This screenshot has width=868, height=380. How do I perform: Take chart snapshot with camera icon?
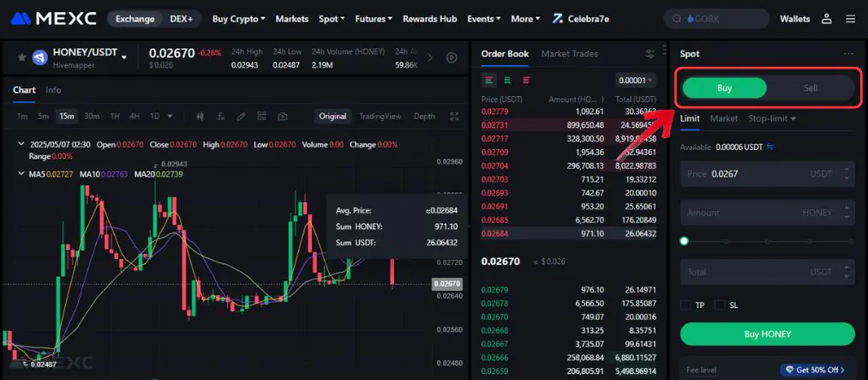(x=282, y=117)
